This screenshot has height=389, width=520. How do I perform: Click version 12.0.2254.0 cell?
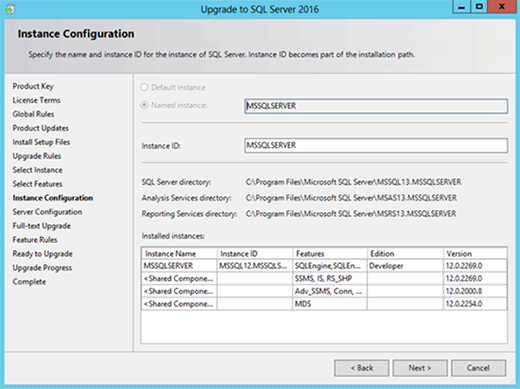475,304
